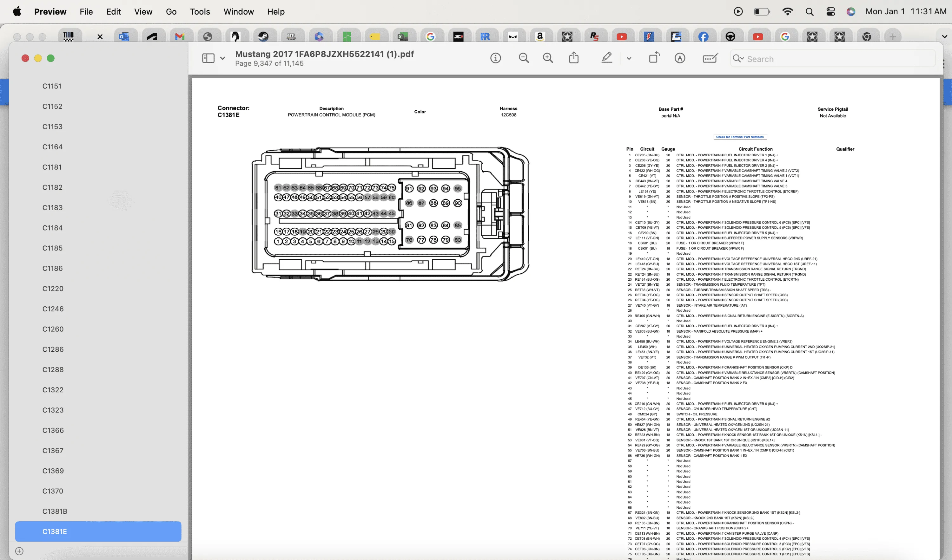
Task: Open the form filling toolbar icon
Action: (x=710, y=58)
